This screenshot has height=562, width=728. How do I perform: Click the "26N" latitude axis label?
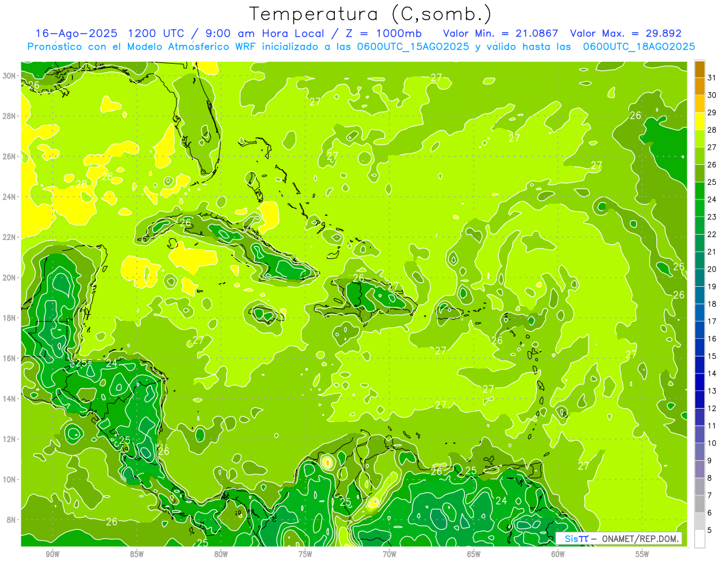10,156
